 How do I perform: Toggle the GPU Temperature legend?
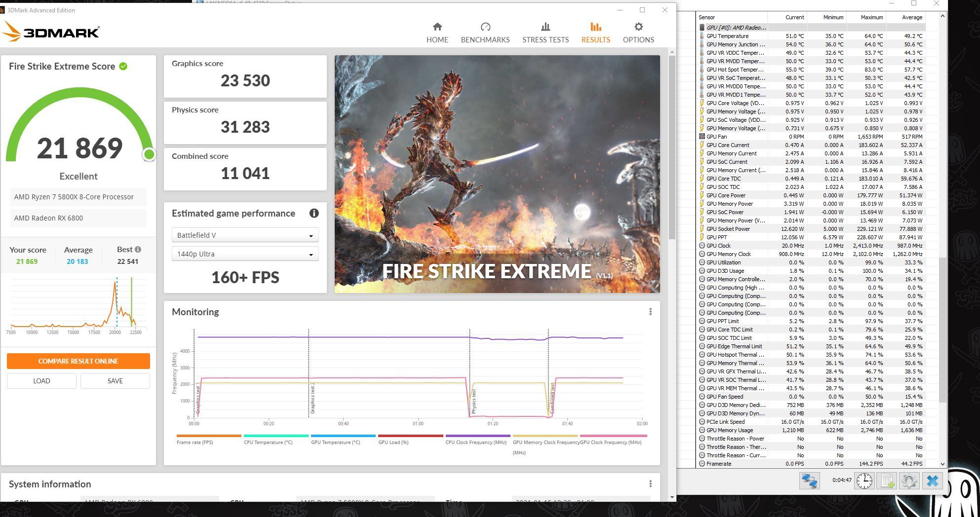343,440
